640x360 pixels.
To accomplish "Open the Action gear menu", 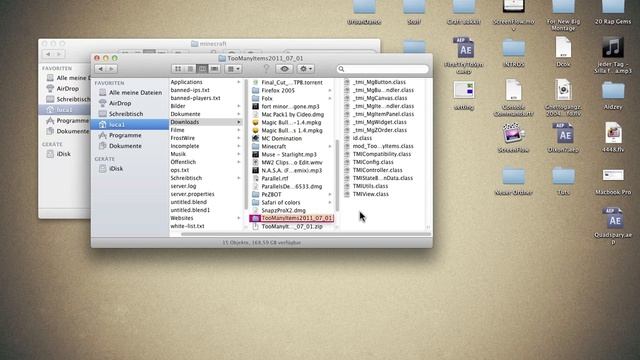I will [x=306, y=69].
